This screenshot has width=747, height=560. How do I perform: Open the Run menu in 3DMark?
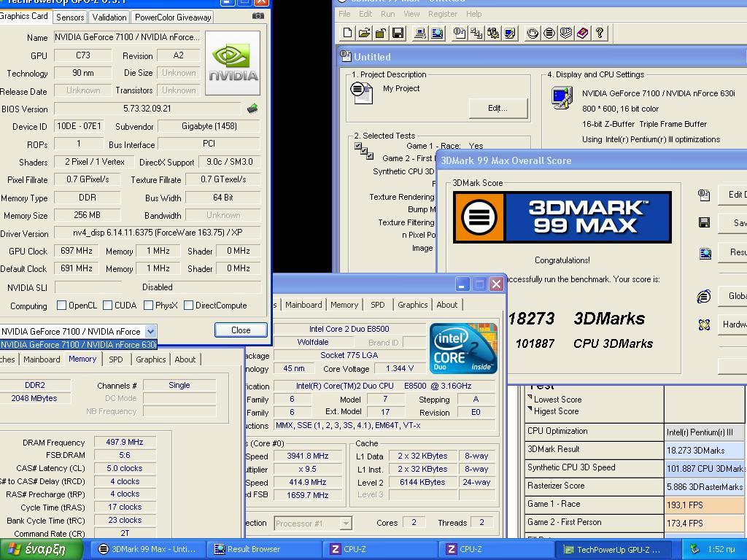[x=388, y=14]
